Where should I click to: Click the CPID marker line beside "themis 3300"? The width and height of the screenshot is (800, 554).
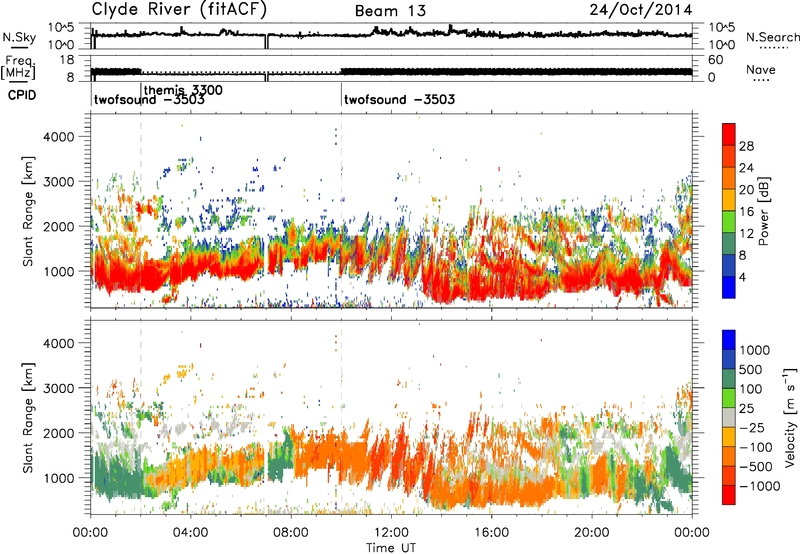coord(141,94)
